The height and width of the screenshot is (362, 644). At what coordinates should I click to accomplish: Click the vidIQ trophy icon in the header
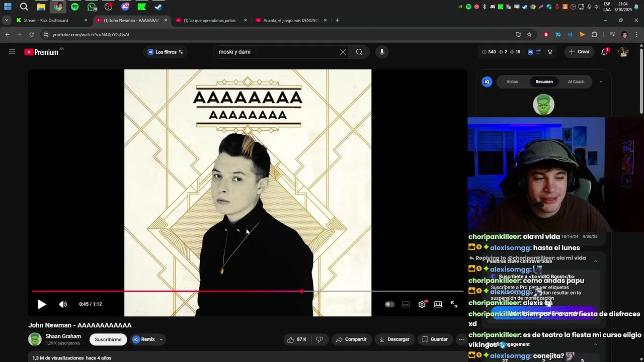(550, 52)
